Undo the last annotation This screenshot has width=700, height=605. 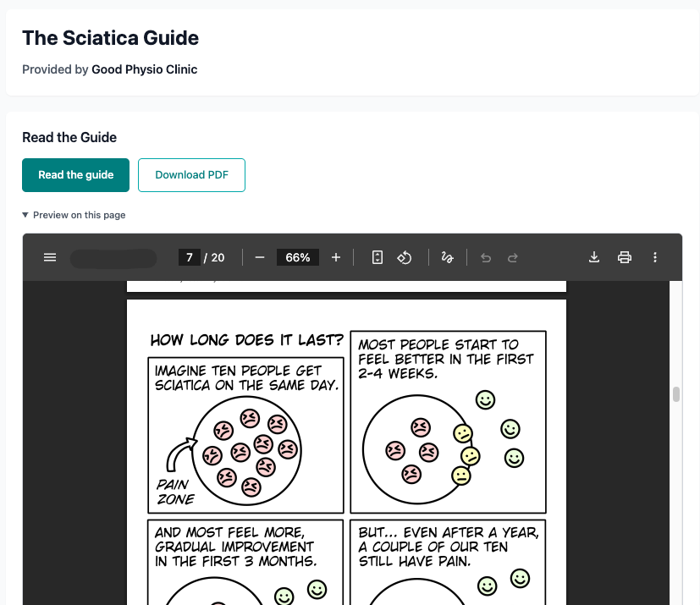pos(485,257)
